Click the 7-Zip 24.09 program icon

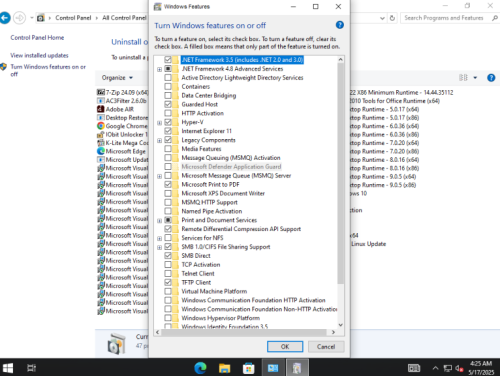[x=100, y=92]
